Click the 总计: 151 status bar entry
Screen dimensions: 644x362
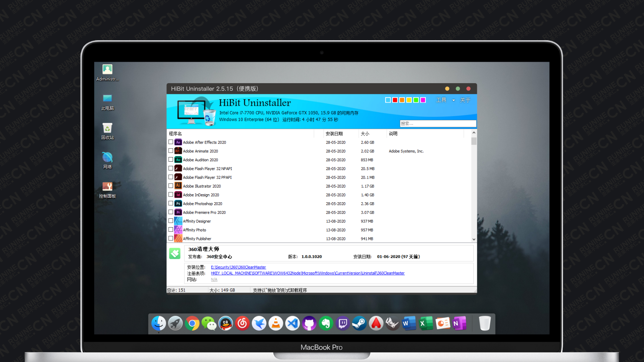(176, 290)
